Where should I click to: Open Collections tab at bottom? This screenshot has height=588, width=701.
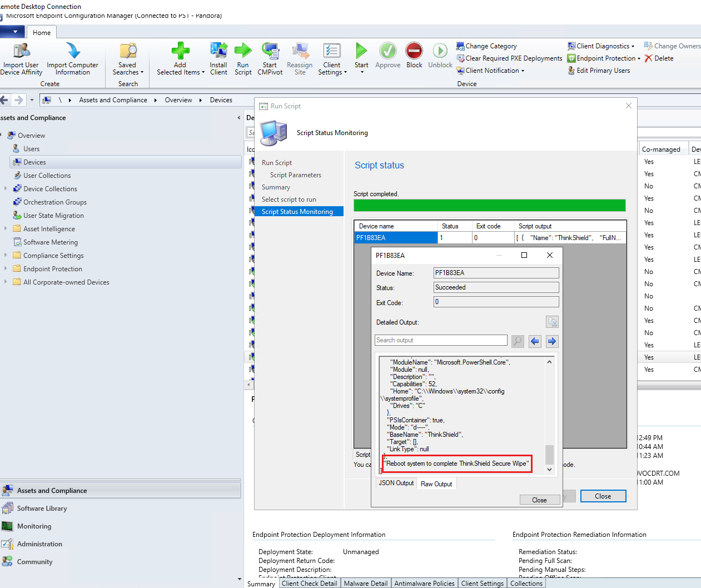click(526, 583)
